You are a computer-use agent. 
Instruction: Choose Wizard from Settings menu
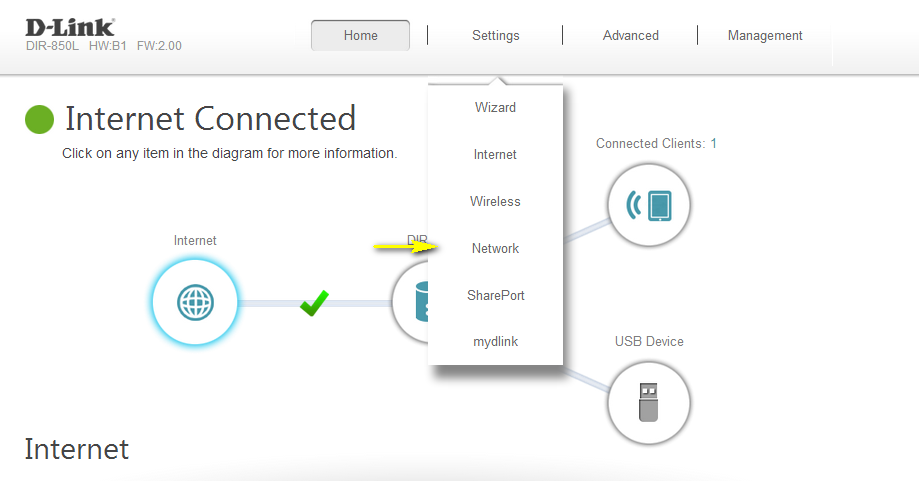point(495,107)
